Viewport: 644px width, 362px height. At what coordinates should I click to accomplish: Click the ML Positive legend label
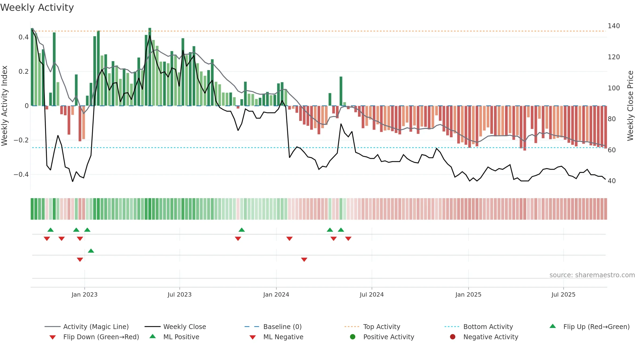[181, 337]
